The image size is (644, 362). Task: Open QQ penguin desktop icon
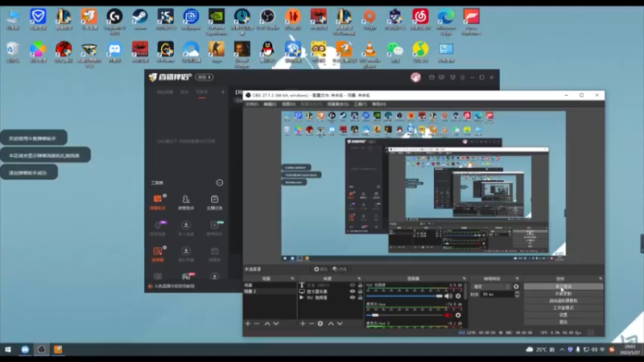pyautogui.click(x=267, y=52)
